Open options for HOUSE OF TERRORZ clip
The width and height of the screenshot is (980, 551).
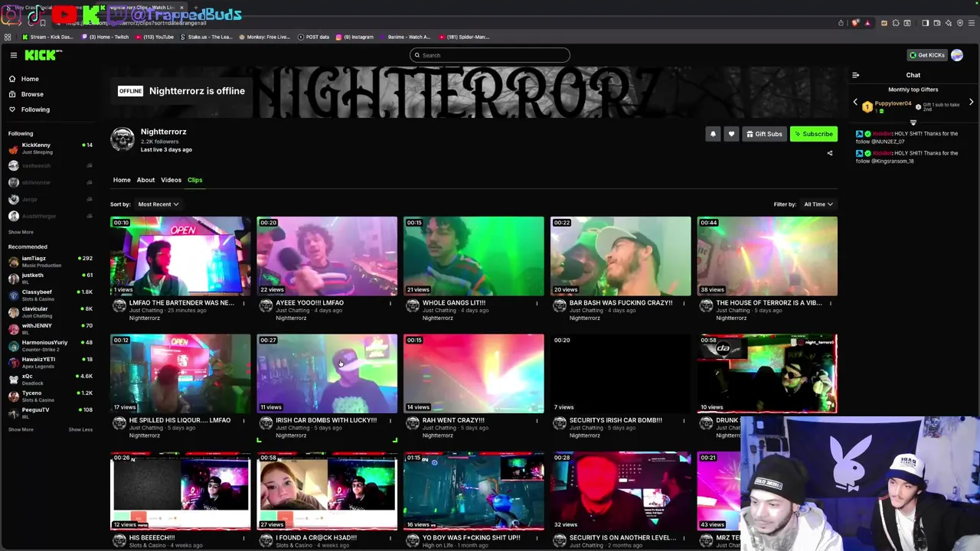pyautogui.click(x=830, y=303)
